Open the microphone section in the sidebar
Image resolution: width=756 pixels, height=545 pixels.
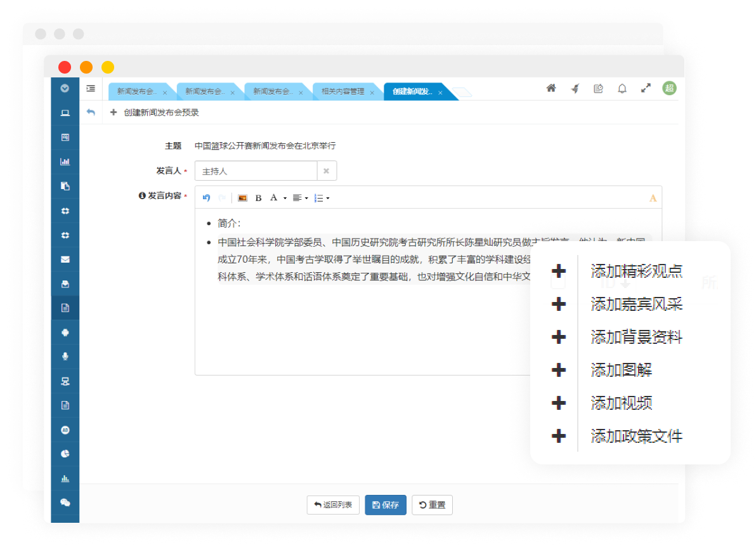65,357
